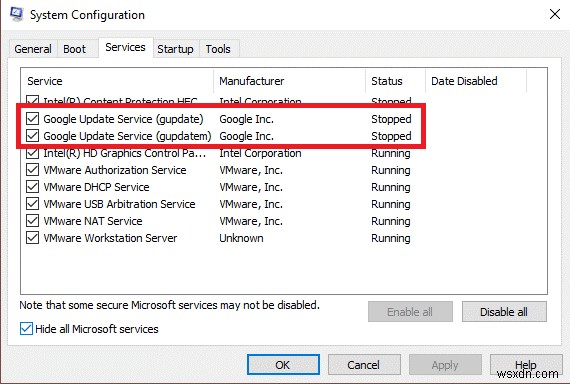
Task: Click the Disable all button
Action: pos(504,312)
